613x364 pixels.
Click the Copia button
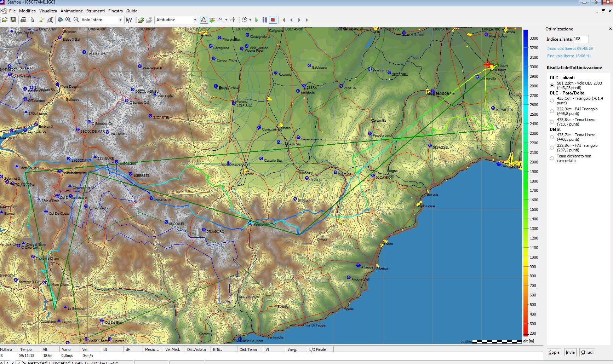[x=554, y=352]
